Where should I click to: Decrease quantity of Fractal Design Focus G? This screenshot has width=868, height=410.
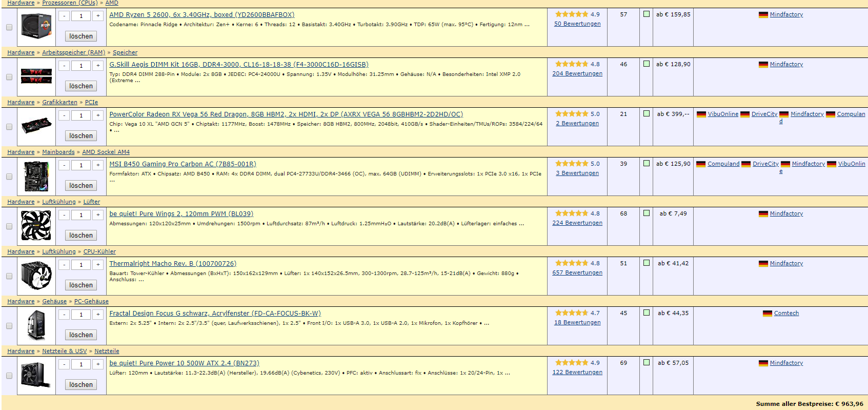(x=64, y=315)
